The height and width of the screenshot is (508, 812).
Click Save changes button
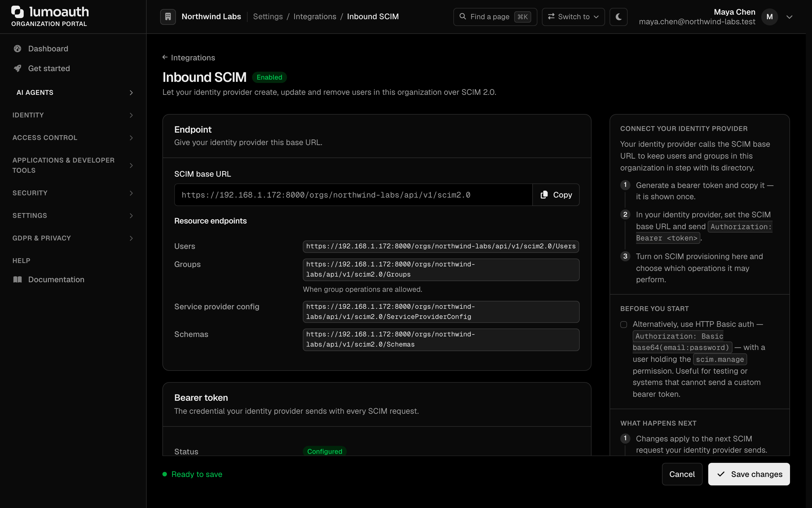(x=749, y=474)
